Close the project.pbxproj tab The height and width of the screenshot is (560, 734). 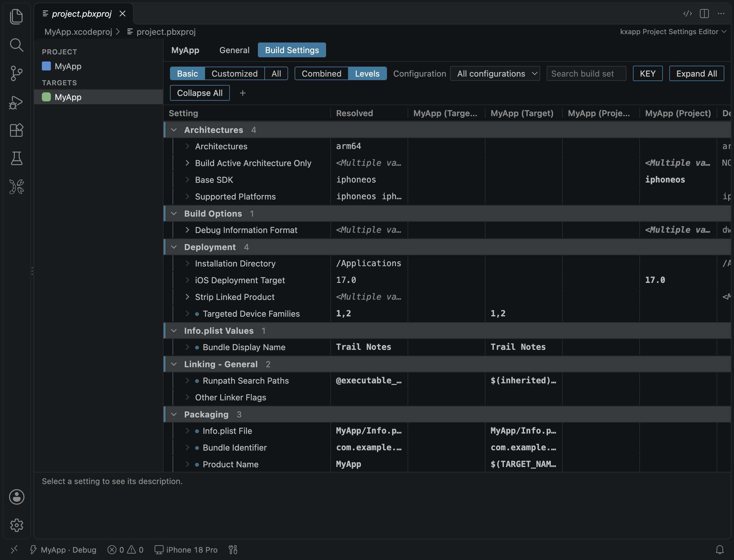pos(122,14)
